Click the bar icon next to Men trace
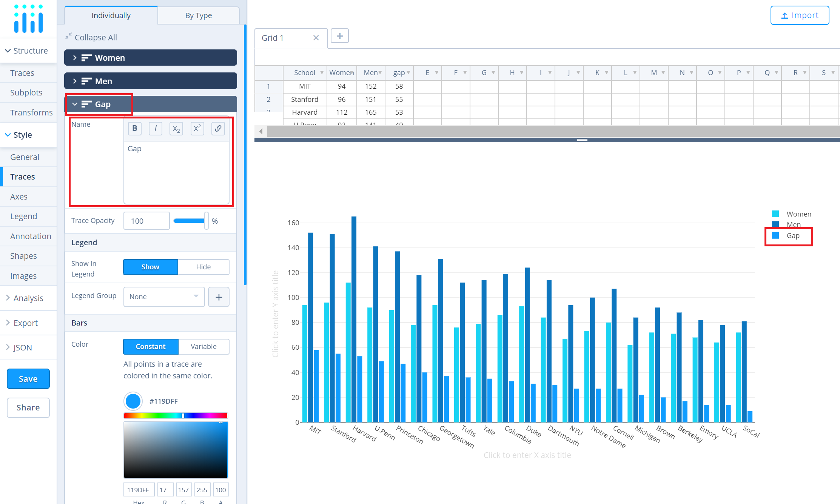This screenshot has height=504, width=840. (x=86, y=81)
